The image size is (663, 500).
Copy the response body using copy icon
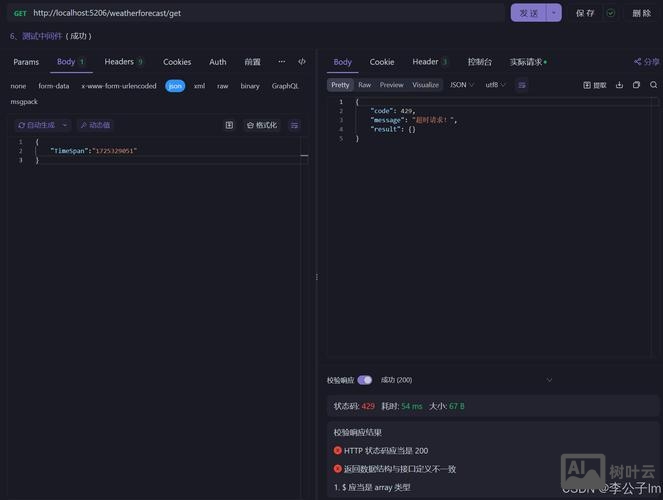pos(637,85)
